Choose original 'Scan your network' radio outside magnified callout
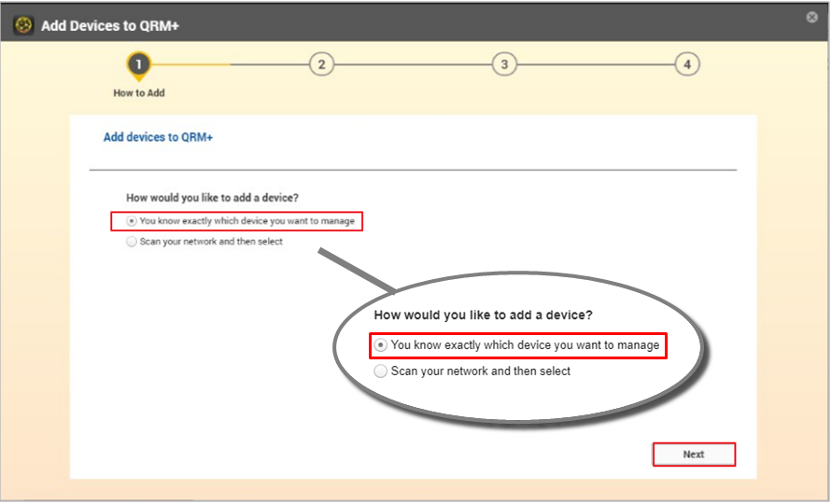This screenshot has height=504, width=831. (x=132, y=242)
